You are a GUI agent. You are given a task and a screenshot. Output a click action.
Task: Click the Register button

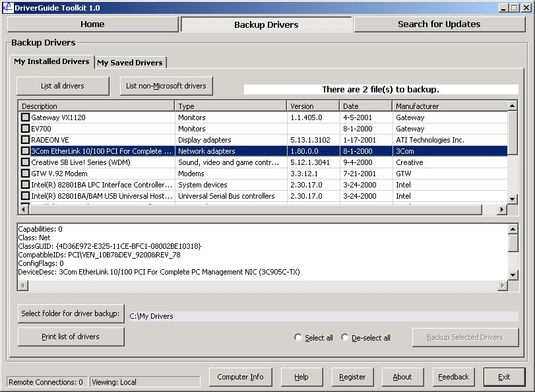pos(352,377)
